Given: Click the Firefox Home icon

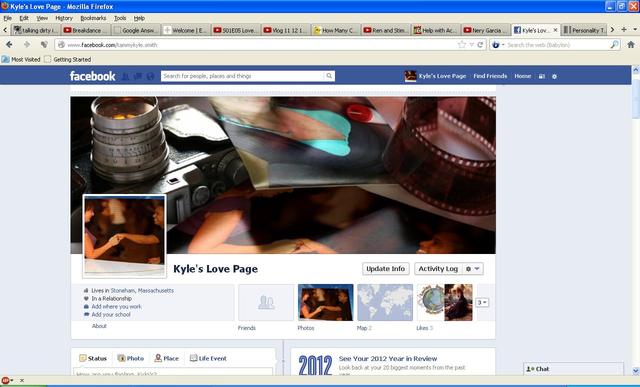Looking at the screenshot, I should [x=631, y=44].
